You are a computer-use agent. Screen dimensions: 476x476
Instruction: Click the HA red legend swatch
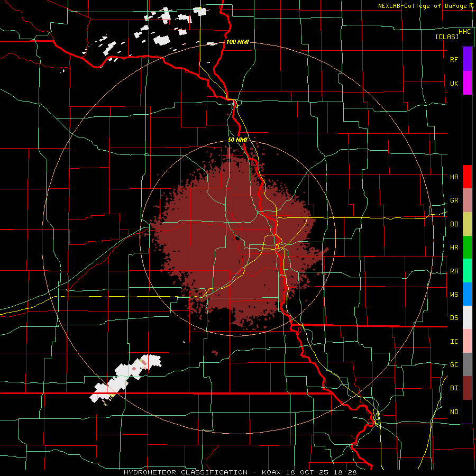click(x=467, y=177)
